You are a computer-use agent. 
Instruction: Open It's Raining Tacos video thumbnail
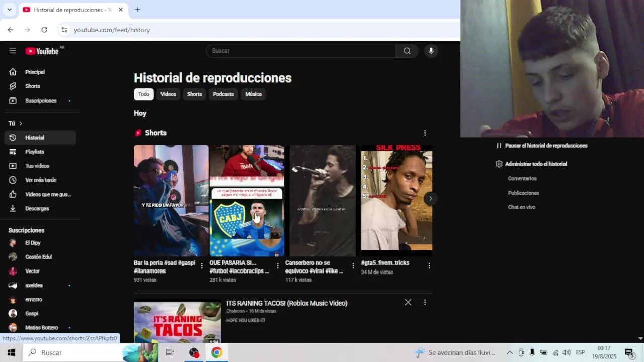178,322
